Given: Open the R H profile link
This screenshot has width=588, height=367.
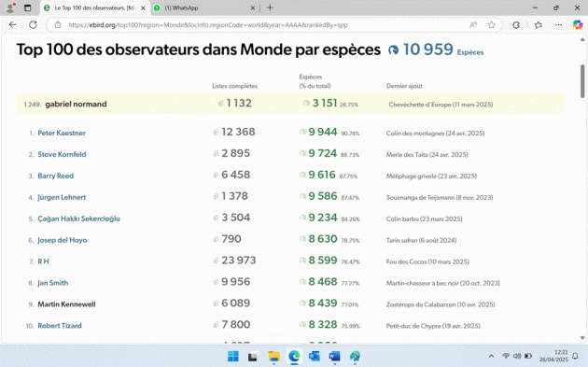Looking at the screenshot, I should point(43,261).
